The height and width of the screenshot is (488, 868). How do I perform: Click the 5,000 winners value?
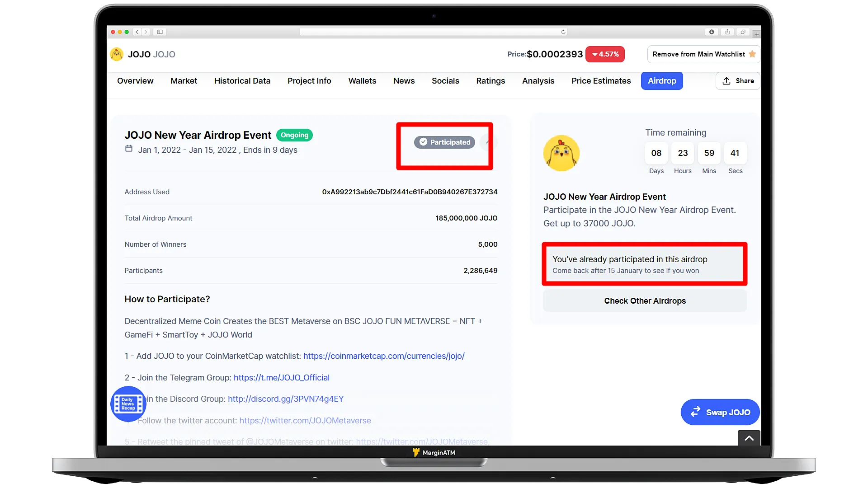(x=488, y=244)
